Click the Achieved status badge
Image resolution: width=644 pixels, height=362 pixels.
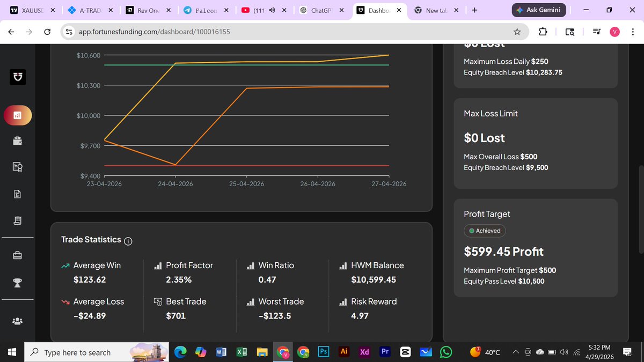485,231
